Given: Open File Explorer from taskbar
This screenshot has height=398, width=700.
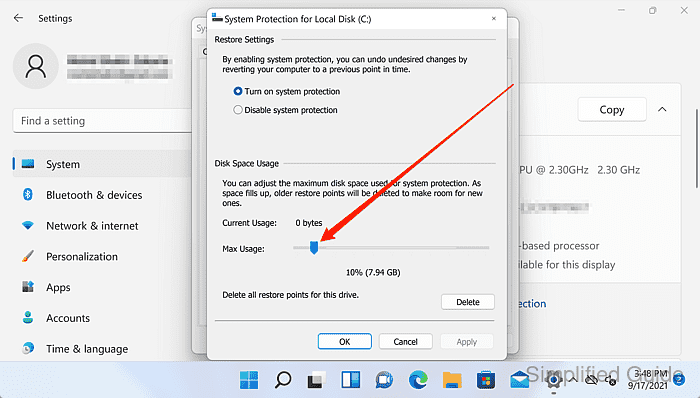Looking at the screenshot, I should pyautogui.click(x=452, y=380).
